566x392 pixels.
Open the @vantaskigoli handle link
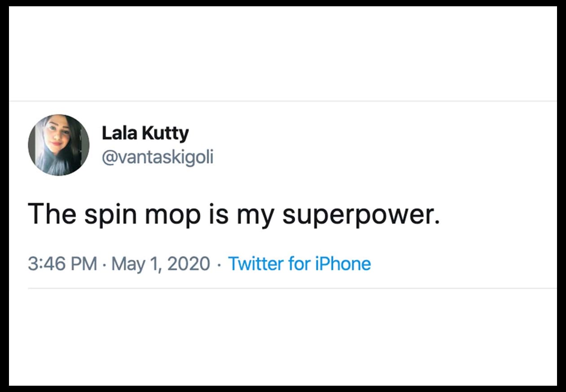pyautogui.click(x=158, y=158)
